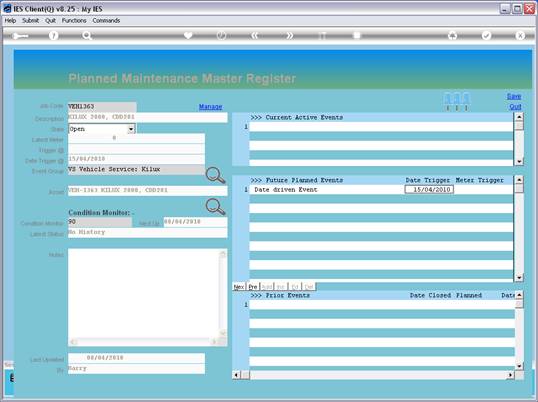Open the help question mark icon
The width and height of the screenshot is (538, 402).
point(54,36)
